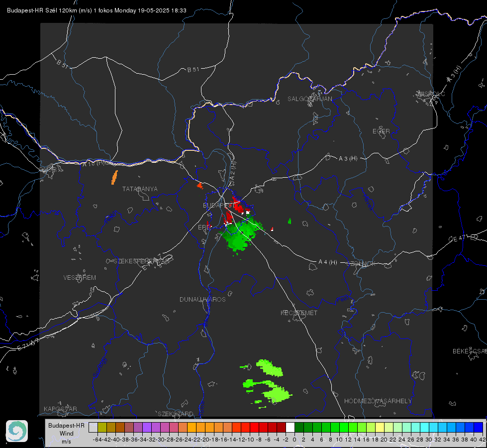Click the ÉRD town label
487x448 pixels.
point(204,227)
